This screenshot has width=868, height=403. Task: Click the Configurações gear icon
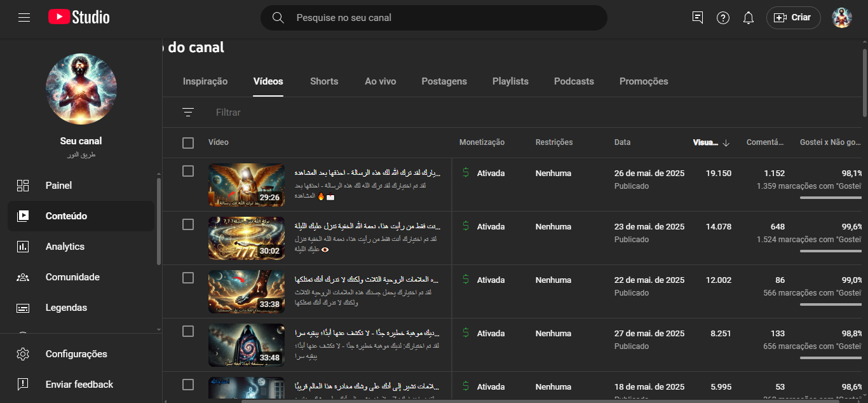(x=23, y=354)
